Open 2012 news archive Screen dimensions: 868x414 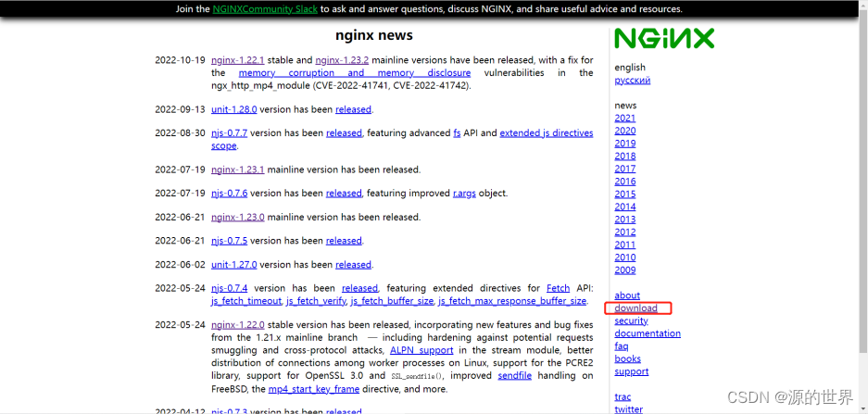click(625, 232)
